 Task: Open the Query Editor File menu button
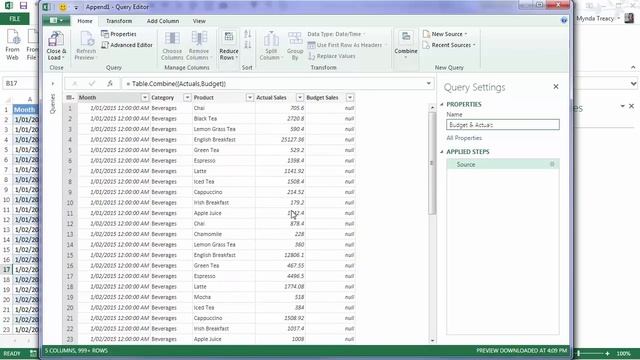56,20
